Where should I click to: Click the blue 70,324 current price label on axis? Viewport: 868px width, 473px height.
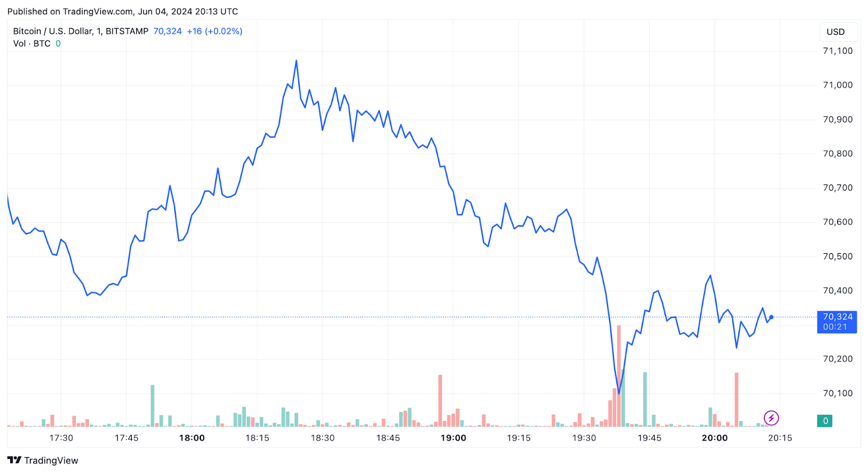(837, 322)
